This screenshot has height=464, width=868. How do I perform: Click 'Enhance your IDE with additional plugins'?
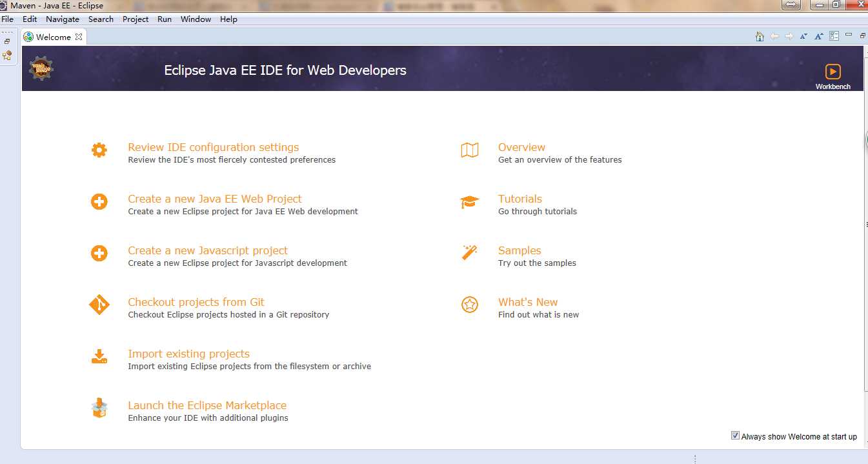click(208, 418)
